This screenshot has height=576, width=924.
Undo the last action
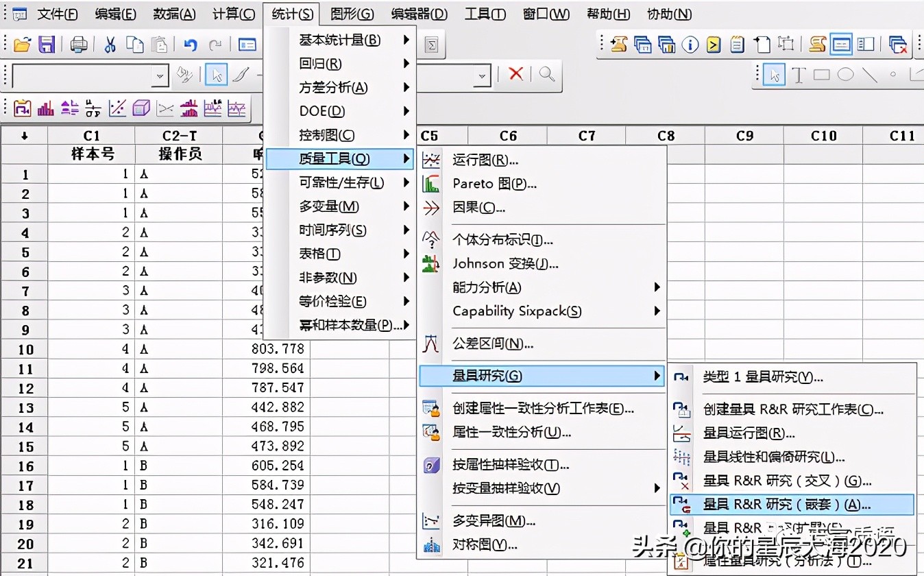191,45
